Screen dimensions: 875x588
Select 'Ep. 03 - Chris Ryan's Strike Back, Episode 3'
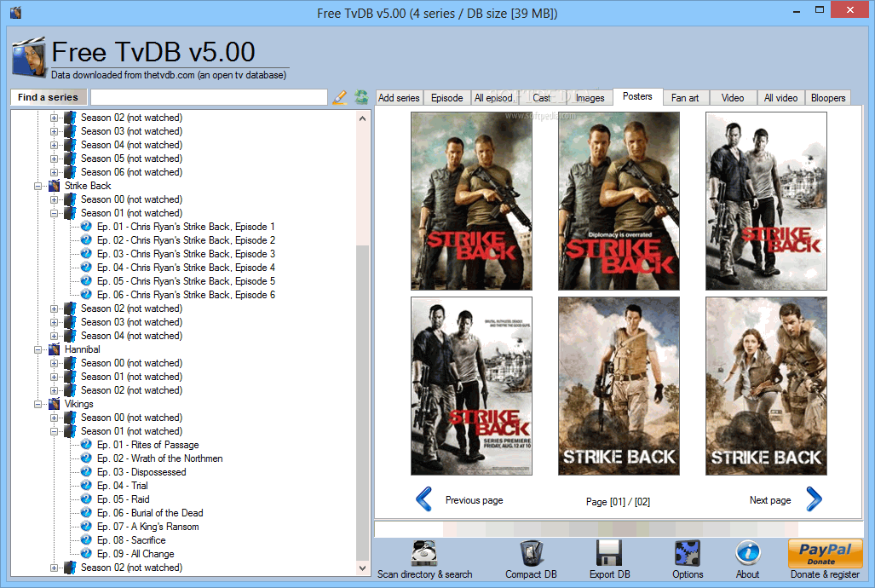click(x=186, y=253)
